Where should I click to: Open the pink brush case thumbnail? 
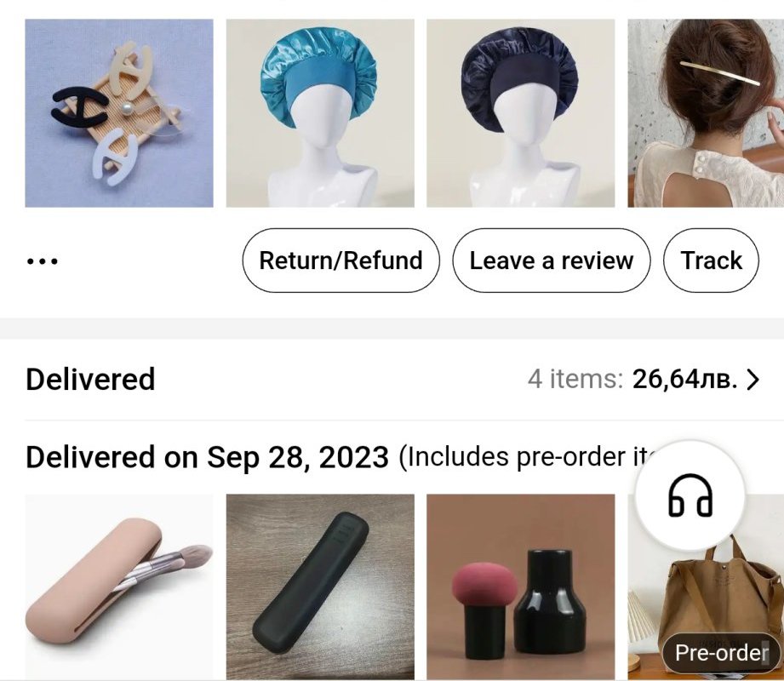[x=119, y=587]
